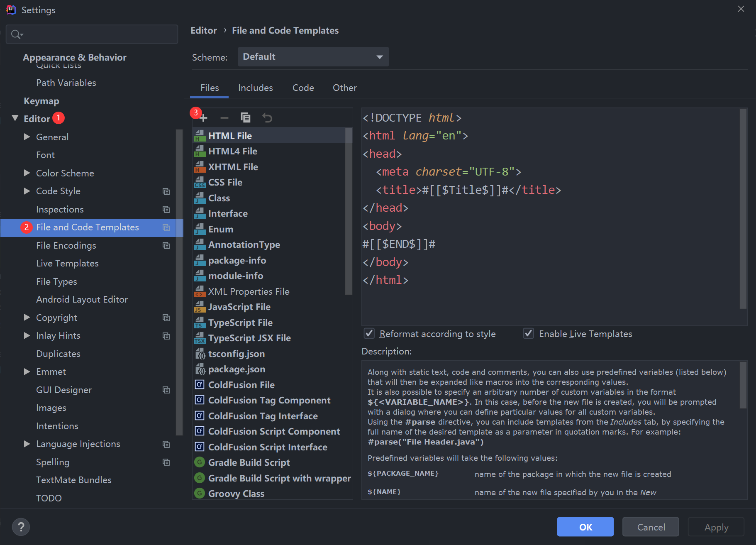Click the project-level icon beside Inspections
Screen dimensions: 756x545
(166, 210)
